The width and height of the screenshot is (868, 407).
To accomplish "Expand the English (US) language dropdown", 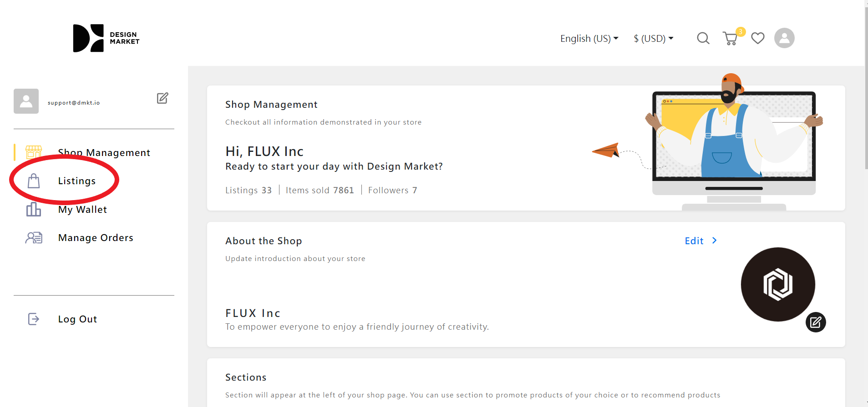I will click(x=589, y=39).
